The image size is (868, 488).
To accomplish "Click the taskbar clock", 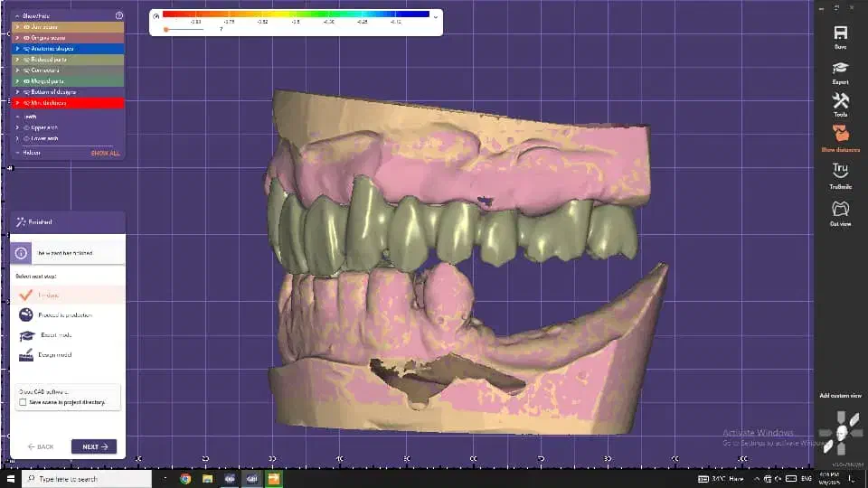I will click(829, 479).
